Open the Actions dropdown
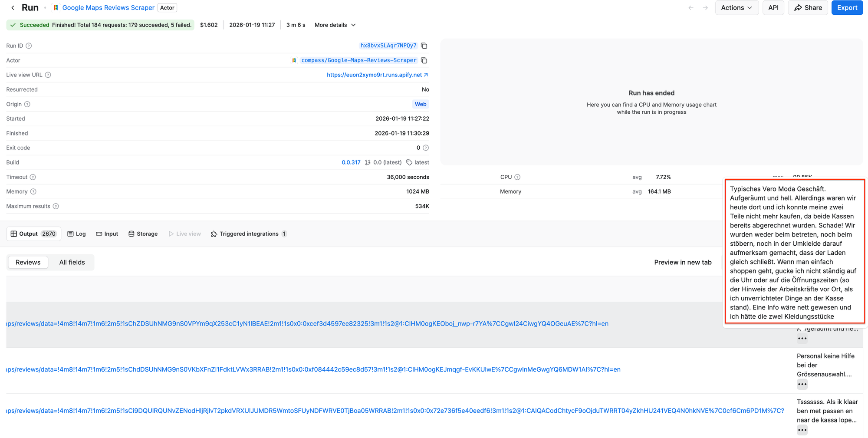The width and height of the screenshot is (868, 438). (x=736, y=7)
